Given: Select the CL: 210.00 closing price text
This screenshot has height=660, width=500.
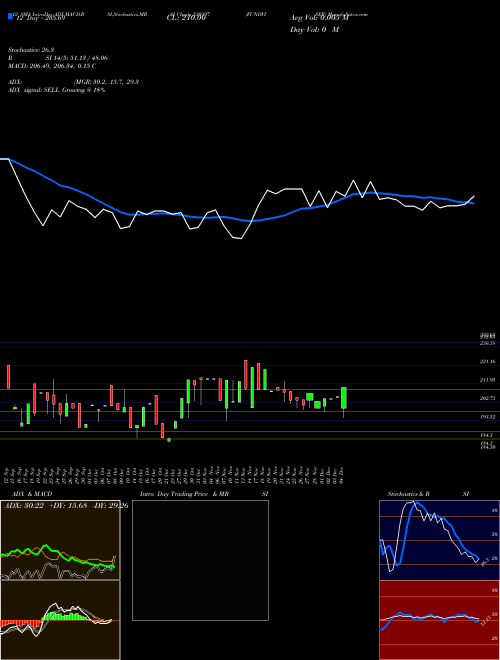Looking at the screenshot, I should [x=186, y=18].
